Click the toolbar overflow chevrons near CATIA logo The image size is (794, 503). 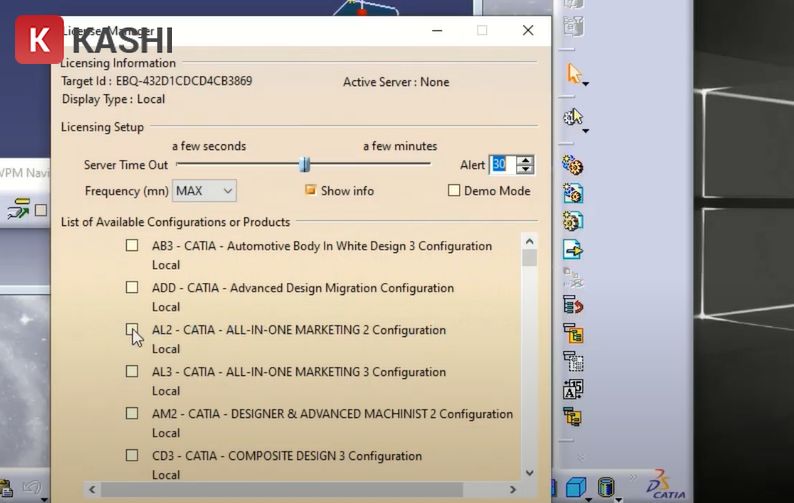[x=632, y=477]
